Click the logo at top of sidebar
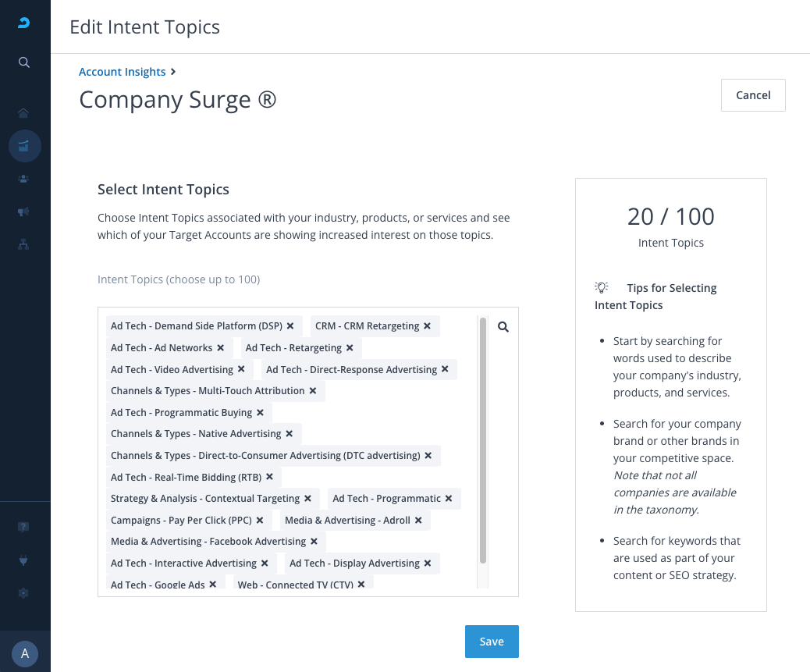Viewport: 810px width, 672px height. pos(24,24)
